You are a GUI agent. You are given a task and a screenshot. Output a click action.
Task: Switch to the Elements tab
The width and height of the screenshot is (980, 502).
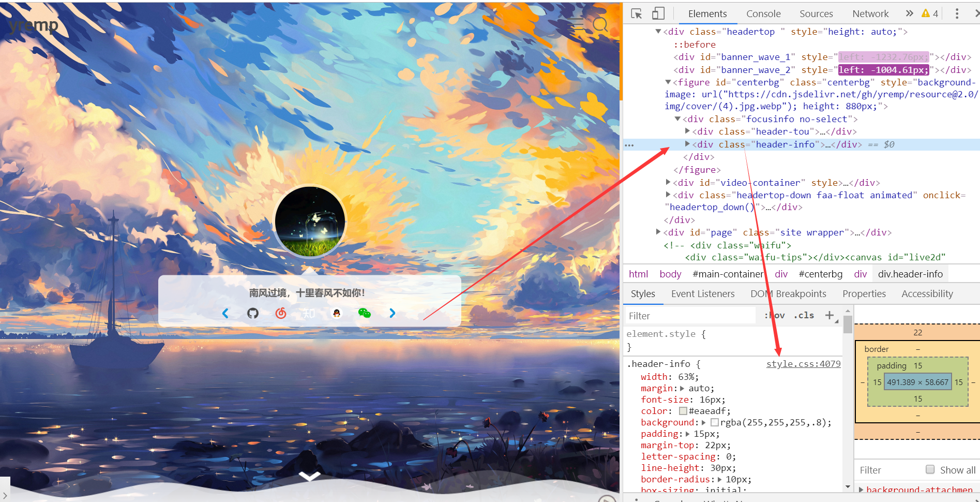[707, 14]
